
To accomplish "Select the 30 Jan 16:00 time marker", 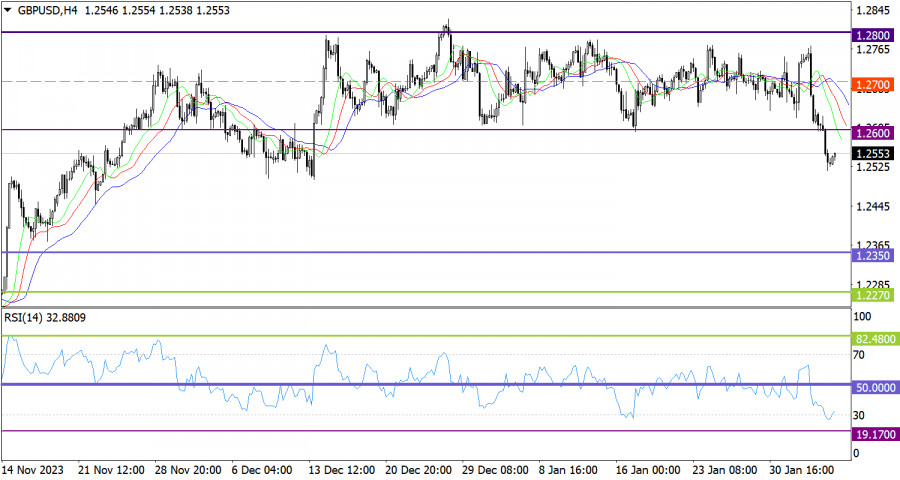I will click(x=801, y=470).
